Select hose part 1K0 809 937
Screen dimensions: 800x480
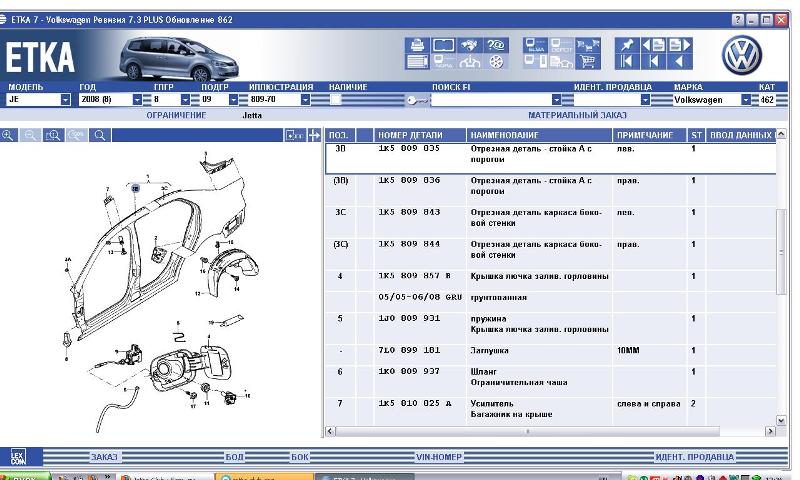click(409, 371)
